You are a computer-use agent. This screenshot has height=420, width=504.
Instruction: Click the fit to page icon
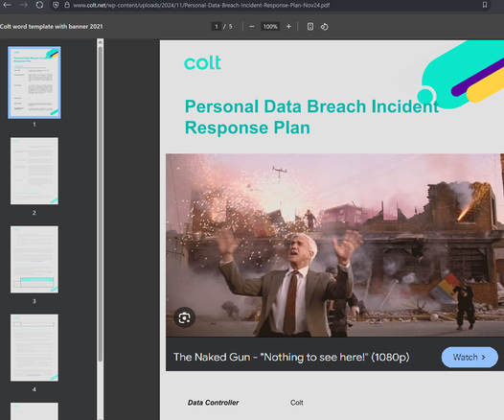(x=310, y=27)
